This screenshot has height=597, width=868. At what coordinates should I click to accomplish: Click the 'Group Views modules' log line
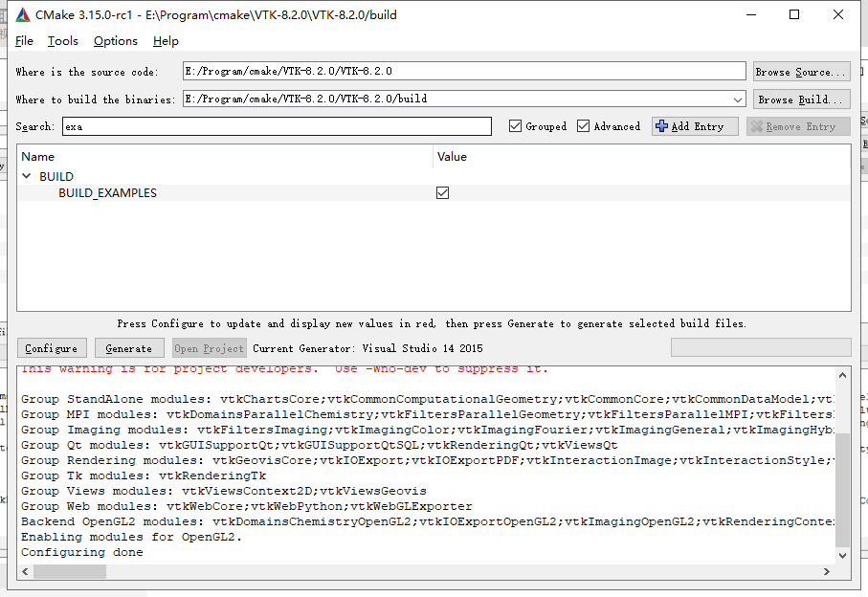(x=224, y=491)
